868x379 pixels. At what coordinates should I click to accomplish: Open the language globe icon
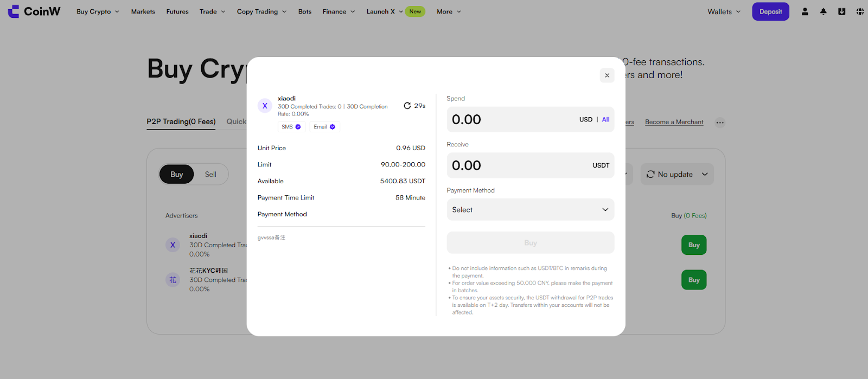pos(860,11)
